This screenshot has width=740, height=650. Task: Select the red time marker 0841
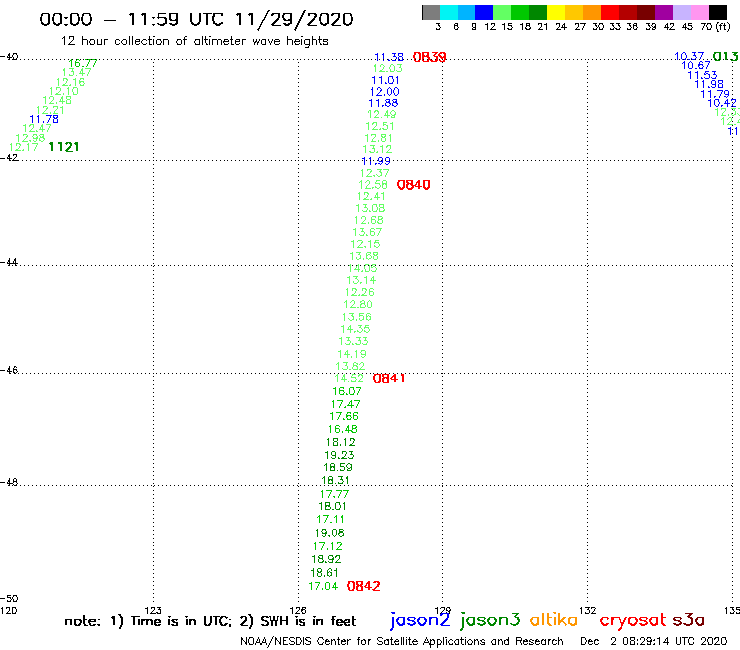(389, 379)
